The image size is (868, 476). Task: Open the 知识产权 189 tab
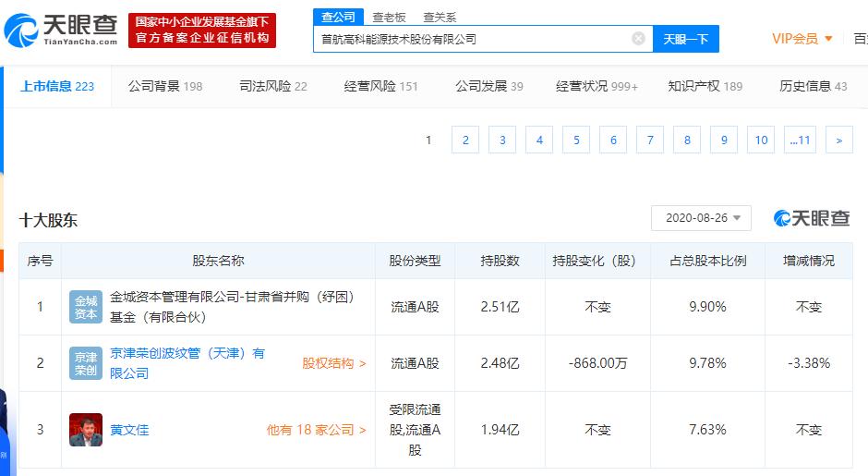point(705,87)
